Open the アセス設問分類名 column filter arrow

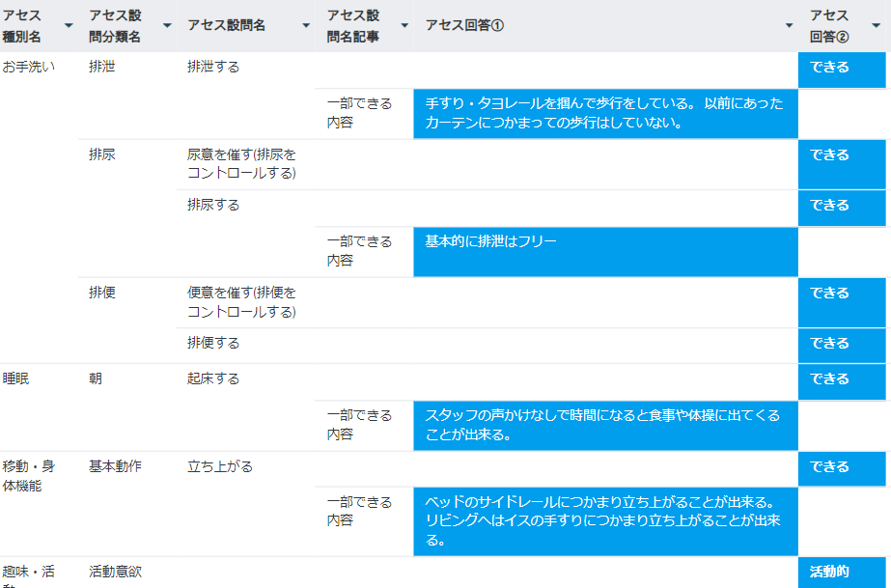coord(168,25)
